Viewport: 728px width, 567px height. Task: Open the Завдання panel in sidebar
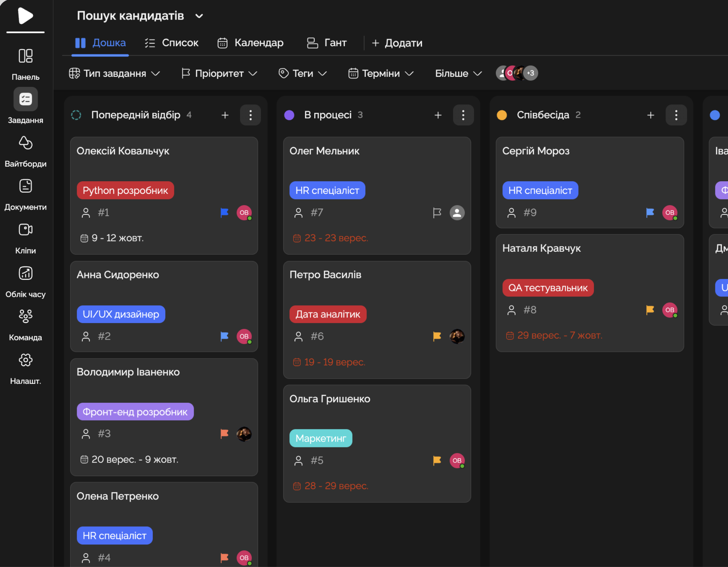(x=25, y=99)
